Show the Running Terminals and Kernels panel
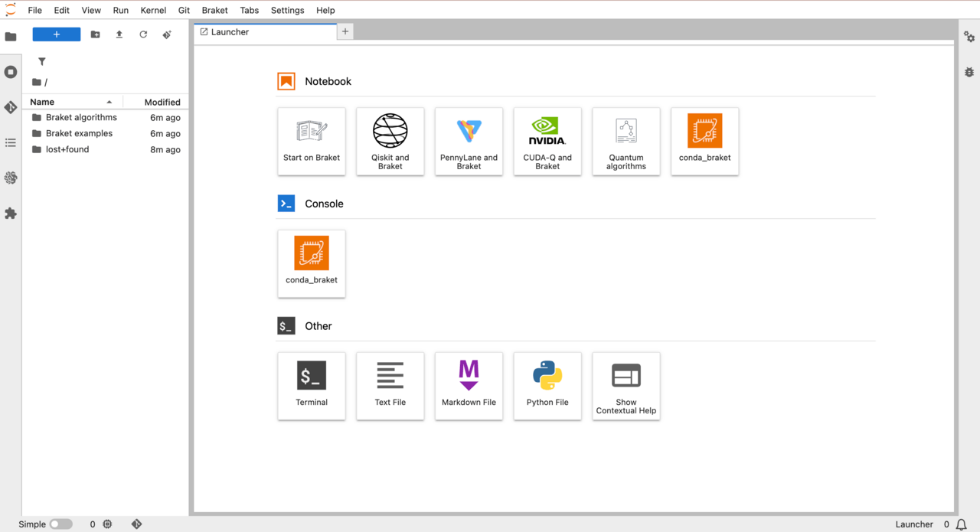The height and width of the screenshot is (532, 980). coord(11,72)
